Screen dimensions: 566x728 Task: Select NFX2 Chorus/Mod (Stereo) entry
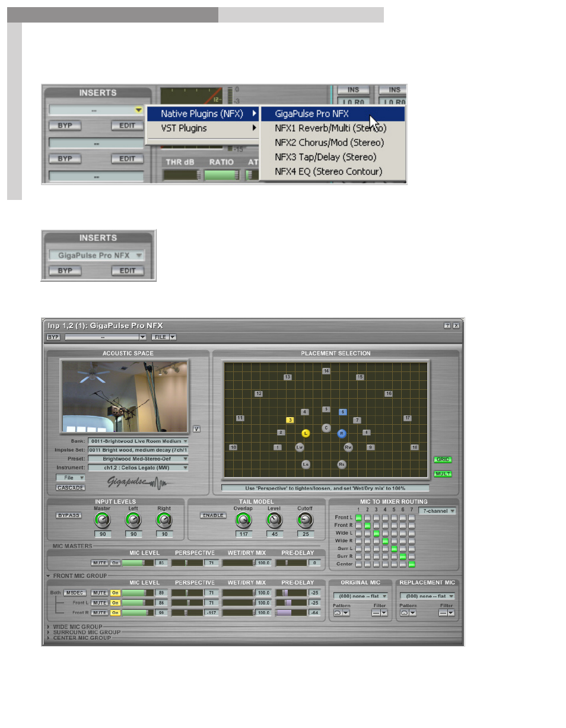point(332,142)
